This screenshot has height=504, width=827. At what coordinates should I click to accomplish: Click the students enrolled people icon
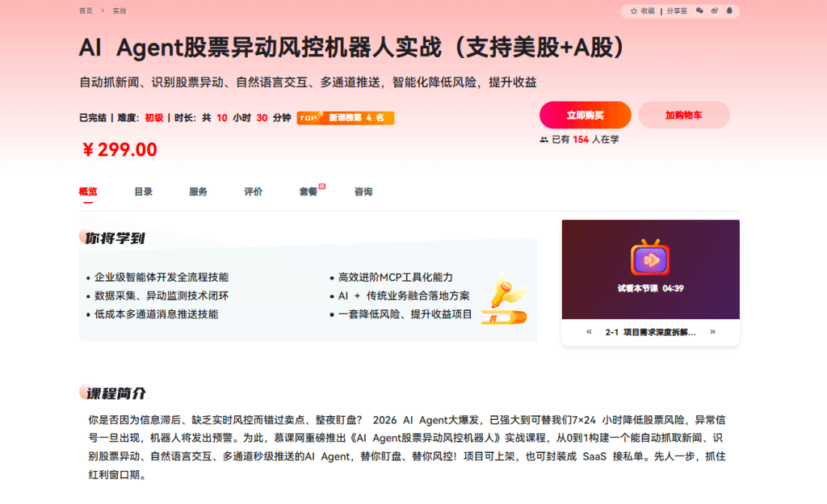[x=544, y=140]
